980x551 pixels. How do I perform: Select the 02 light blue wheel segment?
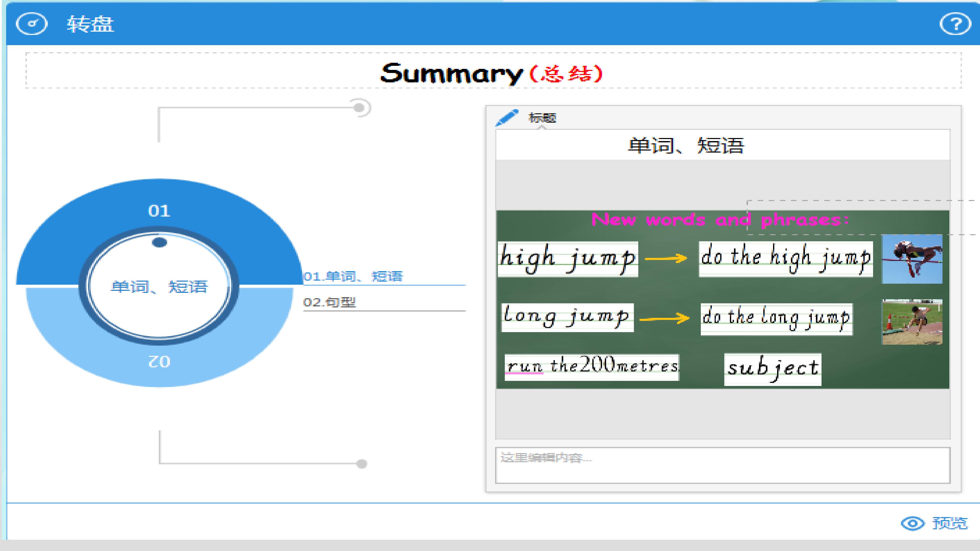point(159,361)
